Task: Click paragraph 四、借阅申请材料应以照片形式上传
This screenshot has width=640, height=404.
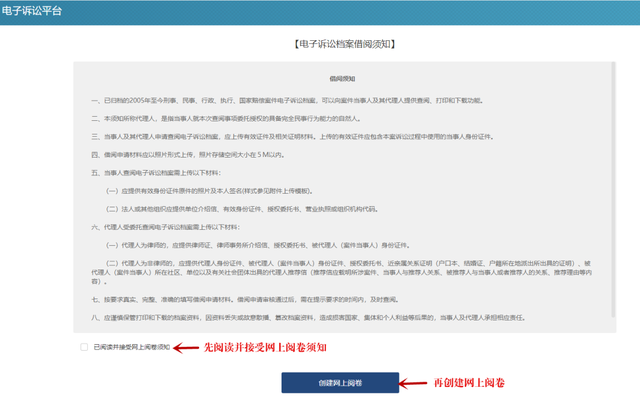Action: 188,155
